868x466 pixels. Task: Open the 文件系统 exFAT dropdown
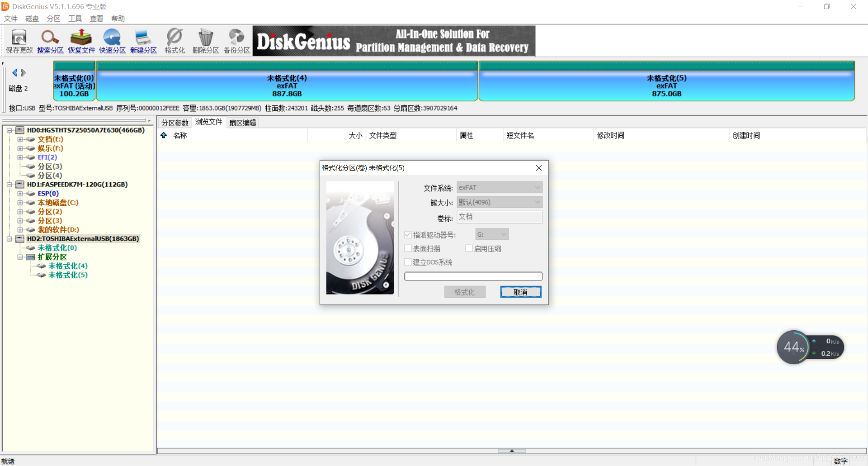[500, 187]
